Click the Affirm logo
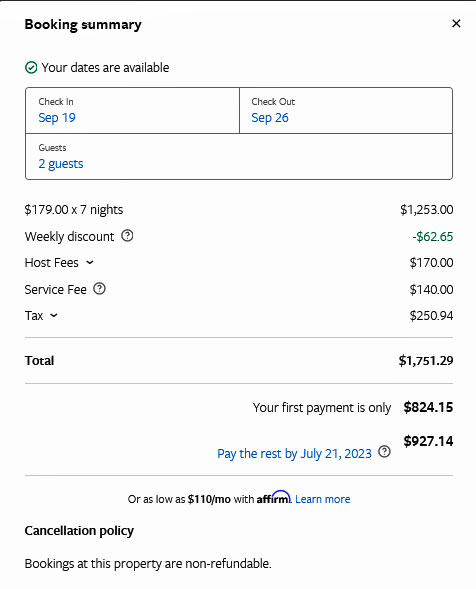 coord(274,497)
